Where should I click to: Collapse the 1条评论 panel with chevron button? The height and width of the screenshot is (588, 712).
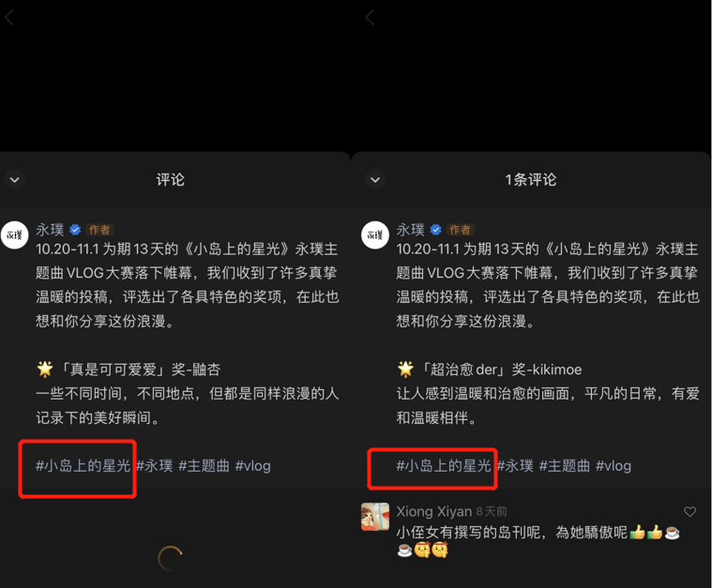coord(375,180)
